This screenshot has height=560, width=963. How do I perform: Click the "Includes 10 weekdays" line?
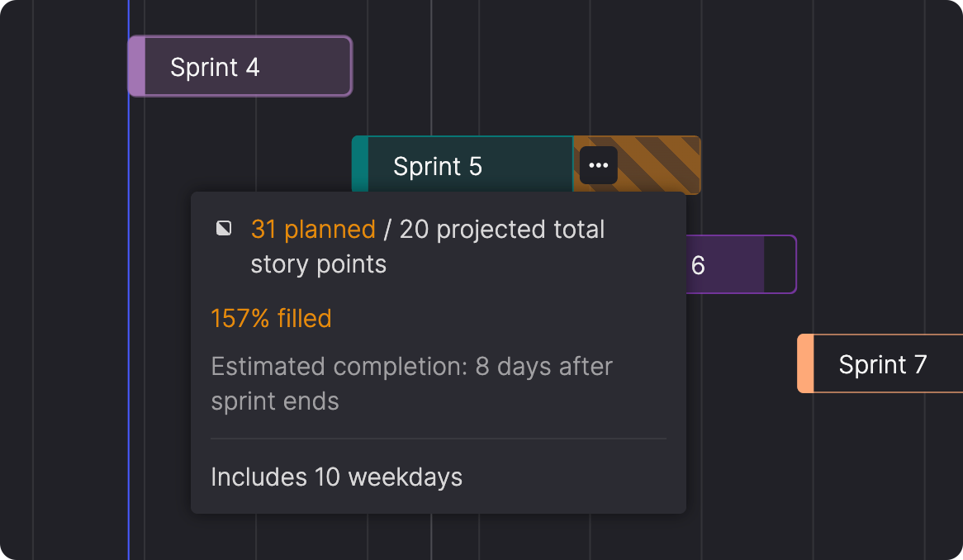coord(336,477)
